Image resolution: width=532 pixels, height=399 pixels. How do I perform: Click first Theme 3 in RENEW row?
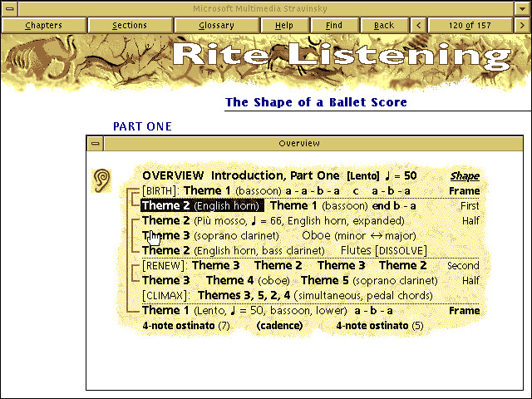(x=216, y=265)
